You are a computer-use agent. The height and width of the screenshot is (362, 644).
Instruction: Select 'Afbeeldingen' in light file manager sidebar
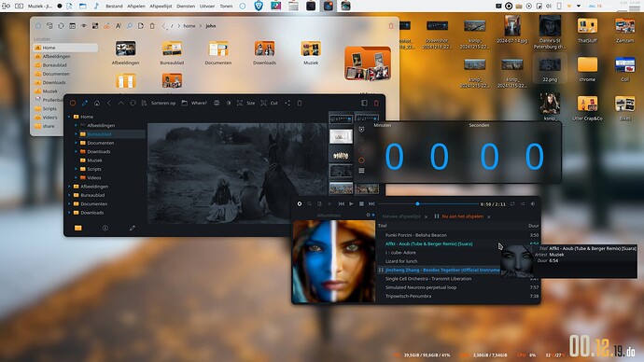coord(56,57)
